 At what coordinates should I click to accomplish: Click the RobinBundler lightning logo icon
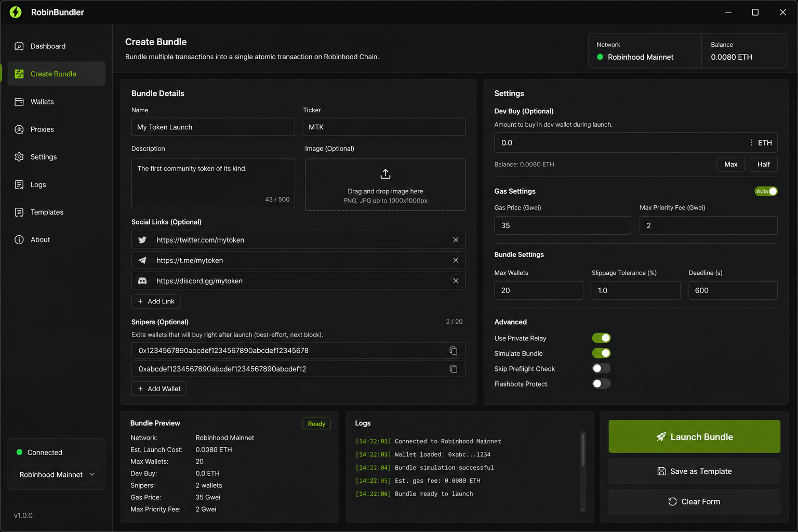point(16,12)
